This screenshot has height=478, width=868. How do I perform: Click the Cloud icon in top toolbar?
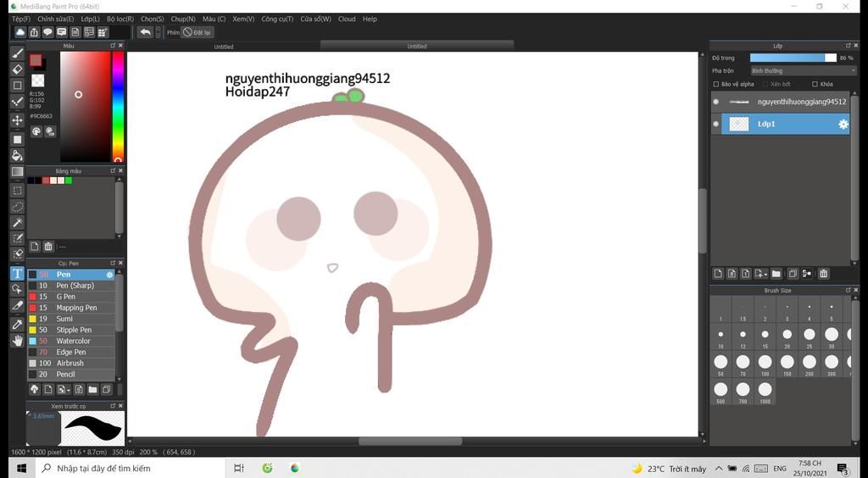(x=20, y=33)
